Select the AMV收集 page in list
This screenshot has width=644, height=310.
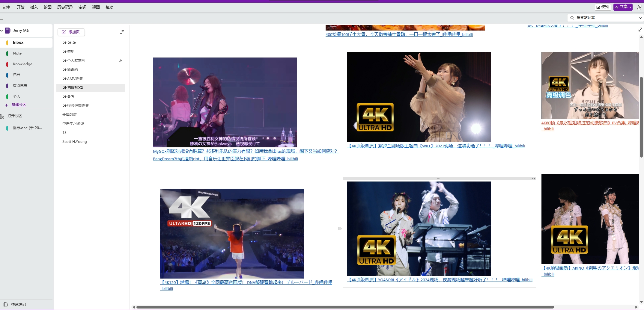(x=75, y=79)
